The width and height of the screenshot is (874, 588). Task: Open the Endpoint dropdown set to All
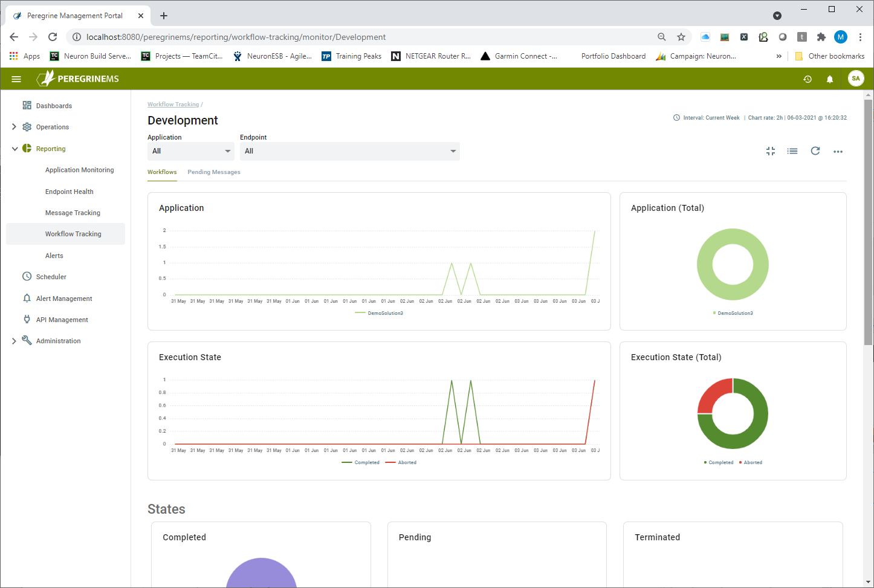point(350,151)
